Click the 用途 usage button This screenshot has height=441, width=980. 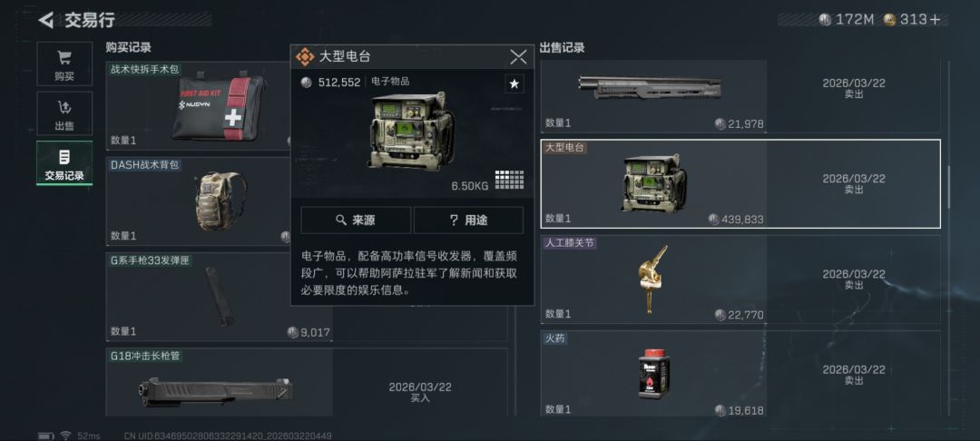pyautogui.click(x=468, y=220)
